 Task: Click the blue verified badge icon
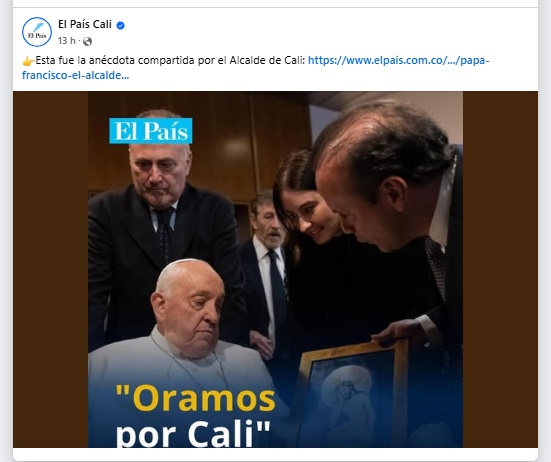[x=121, y=25]
